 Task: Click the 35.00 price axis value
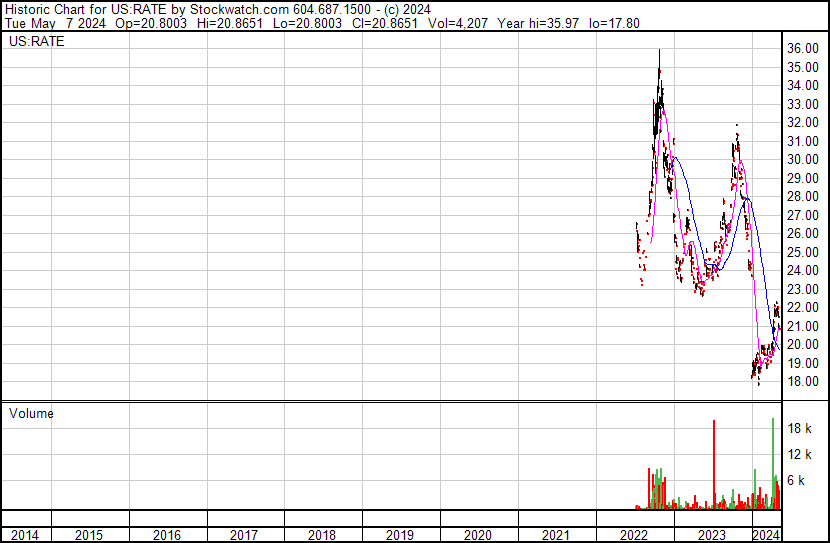(x=803, y=67)
